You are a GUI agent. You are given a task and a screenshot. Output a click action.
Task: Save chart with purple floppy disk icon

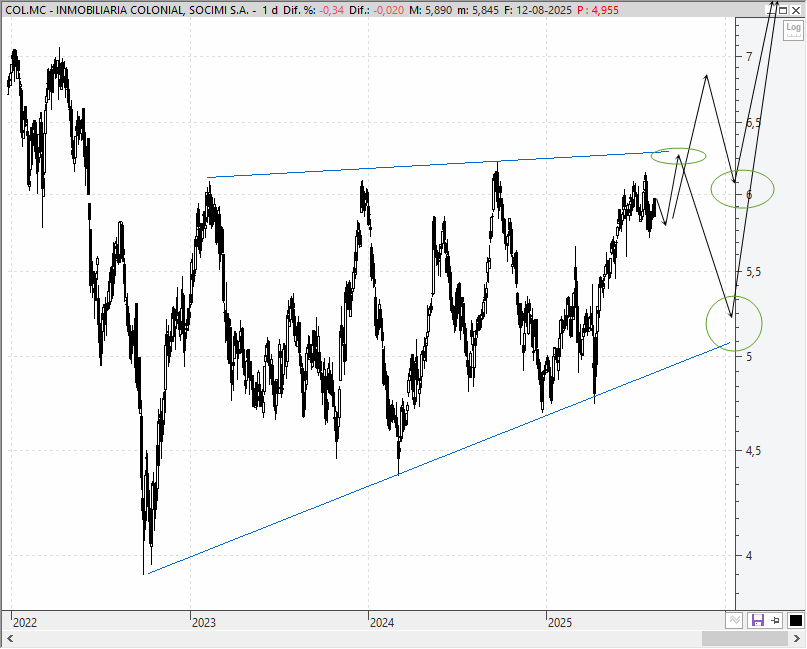(x=758, y=620)
